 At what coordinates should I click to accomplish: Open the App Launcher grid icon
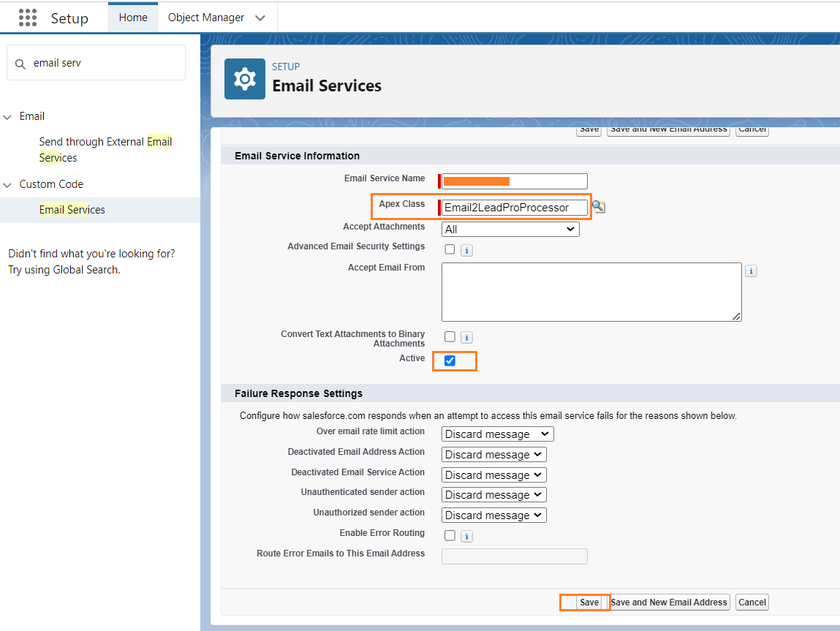28,18
